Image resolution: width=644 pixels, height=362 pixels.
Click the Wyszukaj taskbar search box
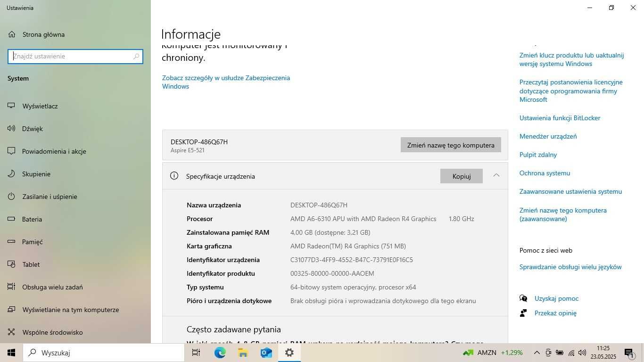(104, 353)
